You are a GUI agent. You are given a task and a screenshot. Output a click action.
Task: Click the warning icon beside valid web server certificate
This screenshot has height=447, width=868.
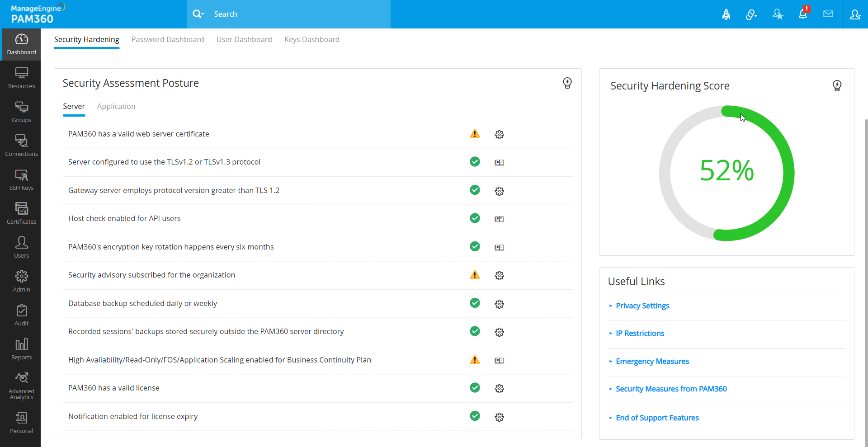click(x=475, y=134)
